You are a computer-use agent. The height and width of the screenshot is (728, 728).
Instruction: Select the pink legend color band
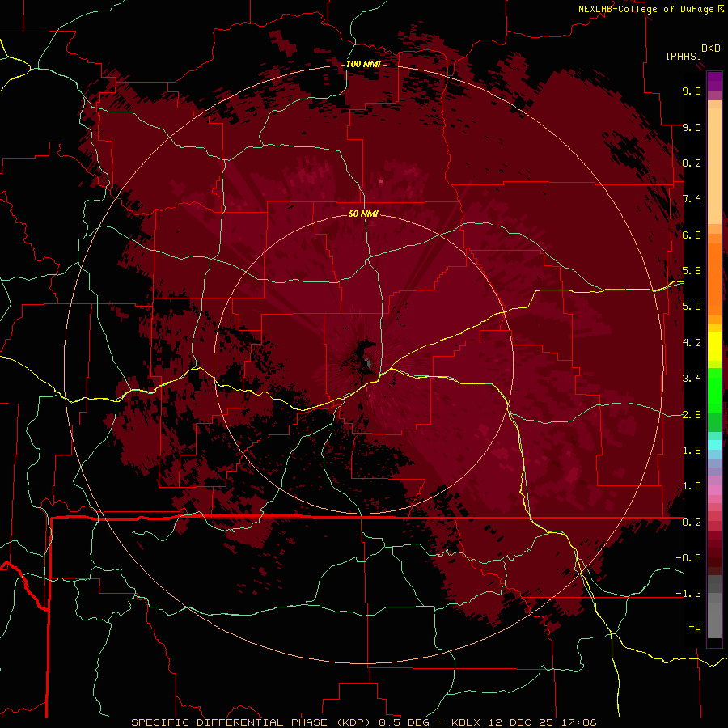click(714, 490)
